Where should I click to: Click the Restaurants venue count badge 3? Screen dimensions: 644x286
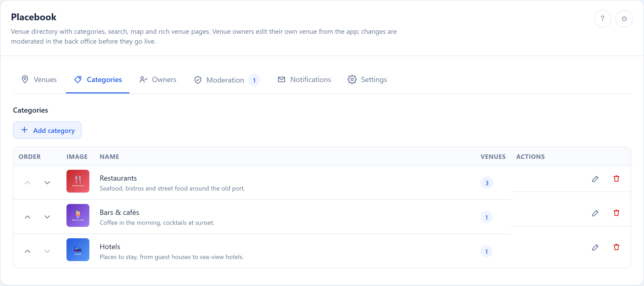click(x=487, y=183)
